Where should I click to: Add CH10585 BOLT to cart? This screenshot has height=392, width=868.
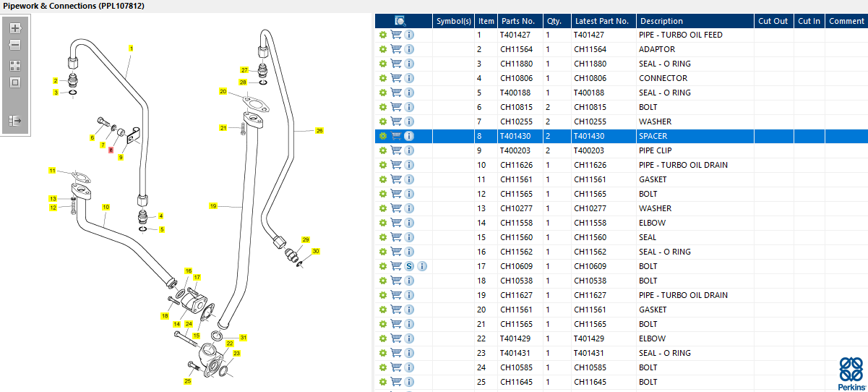(396, 367)
